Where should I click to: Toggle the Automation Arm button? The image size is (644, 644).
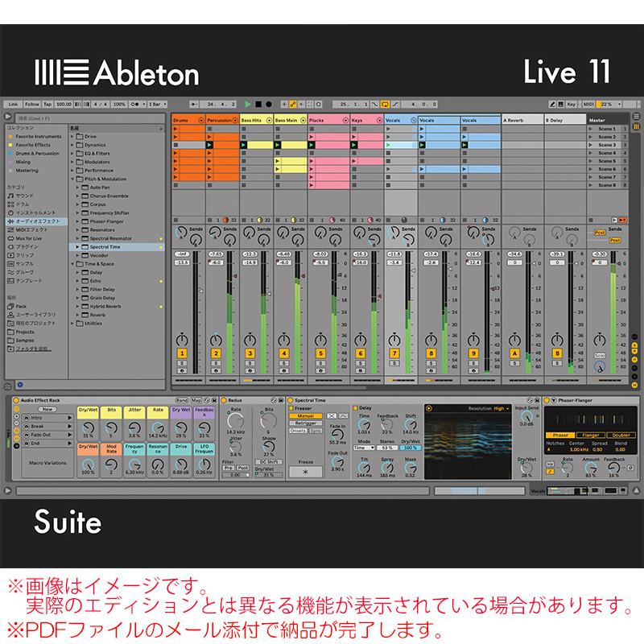pos(293,105)
